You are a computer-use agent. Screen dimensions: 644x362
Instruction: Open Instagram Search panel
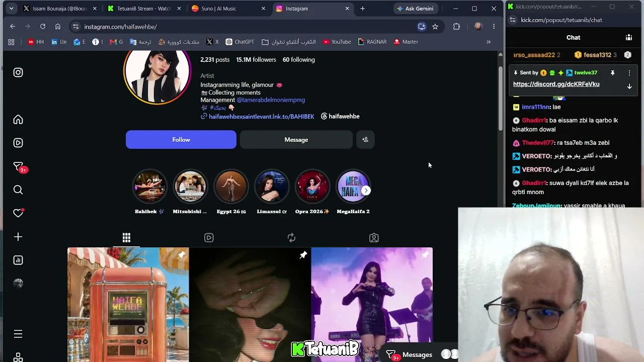tap(18, 190)
